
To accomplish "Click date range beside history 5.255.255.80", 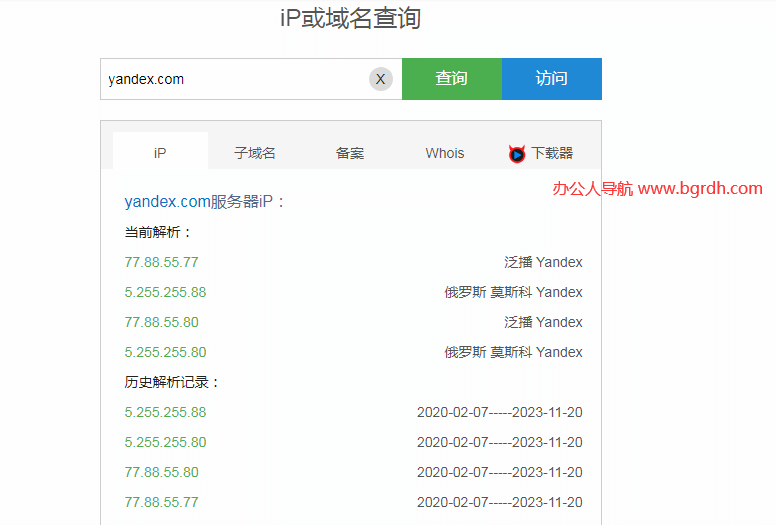I will tap(499, 442).
